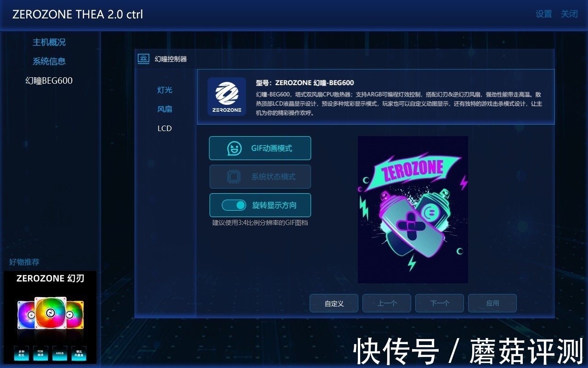Click the ZEROZONE spray can preview image
588x368 pixels.
point(413,210)
